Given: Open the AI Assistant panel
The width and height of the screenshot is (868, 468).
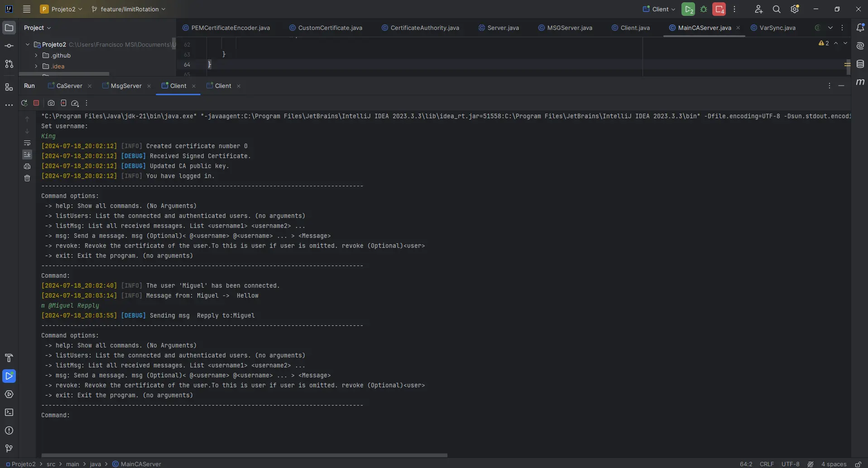Looking at the screenshot, I should 860,46.
